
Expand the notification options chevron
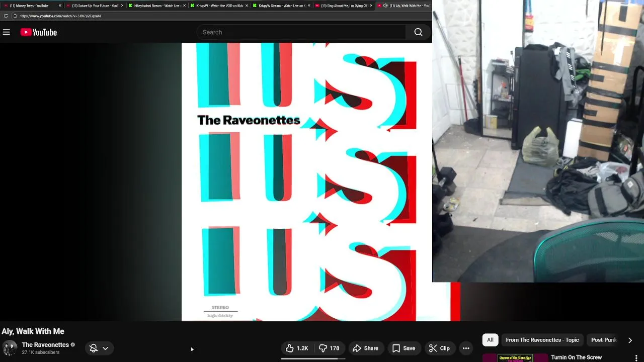pyautogui.click(x=105, y=348)
